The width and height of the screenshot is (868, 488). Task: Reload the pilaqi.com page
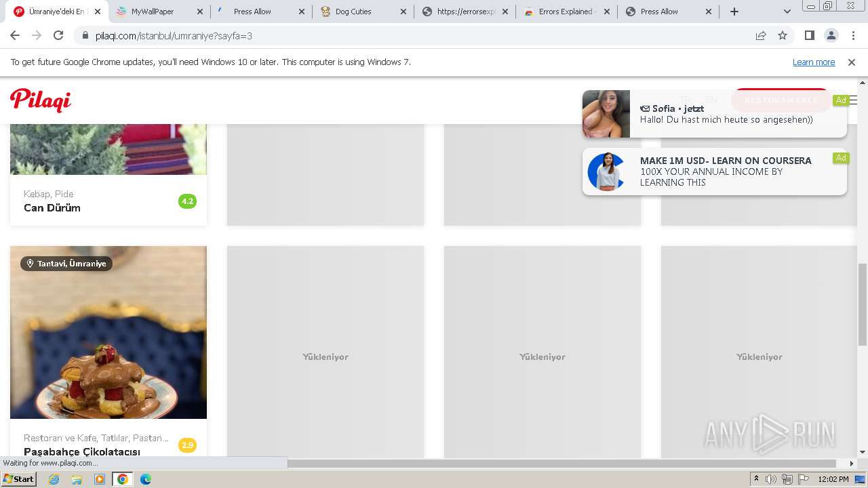click(x=58, y=35)
